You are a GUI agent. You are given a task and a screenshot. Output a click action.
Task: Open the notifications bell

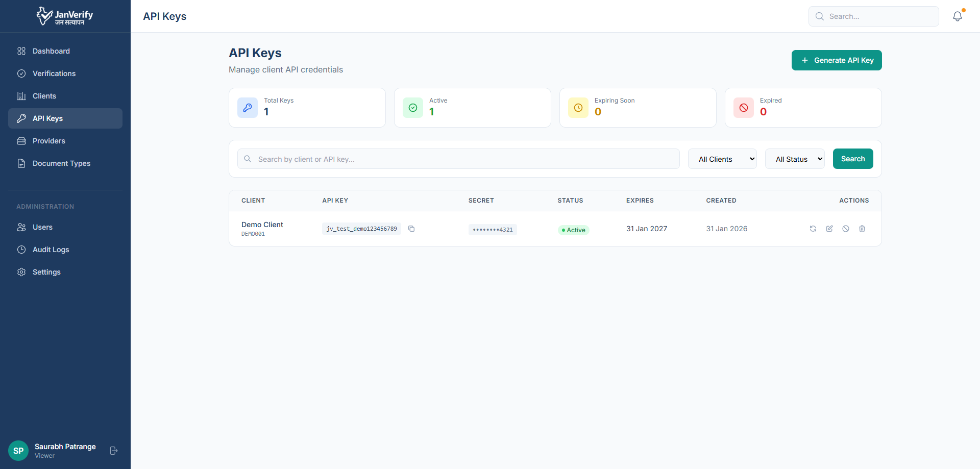[x=958, y=16]
